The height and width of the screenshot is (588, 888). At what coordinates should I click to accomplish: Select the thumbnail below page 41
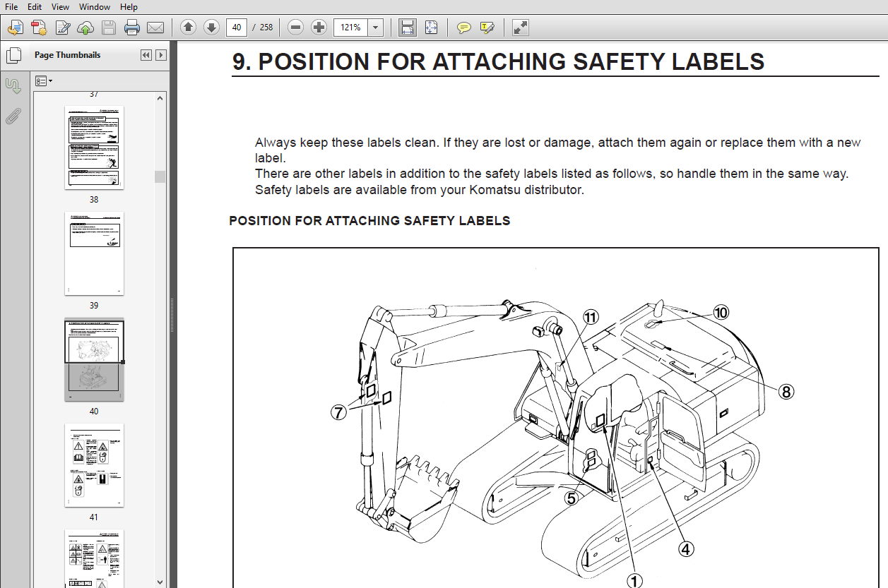[x=94, y=558]
